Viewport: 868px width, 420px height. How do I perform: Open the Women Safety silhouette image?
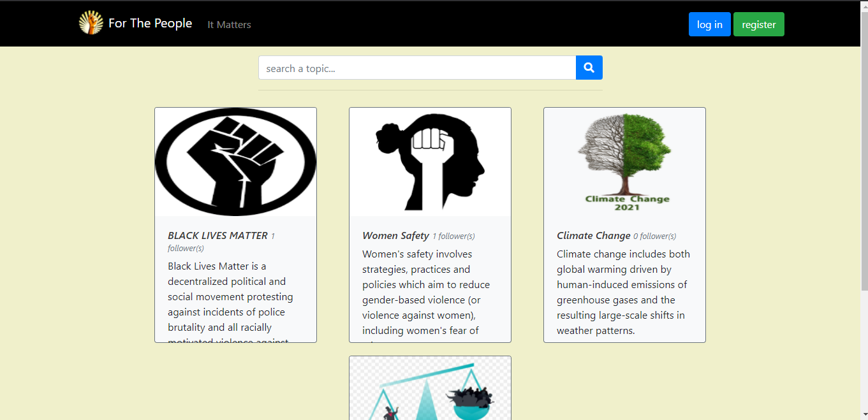coord(430,162)
